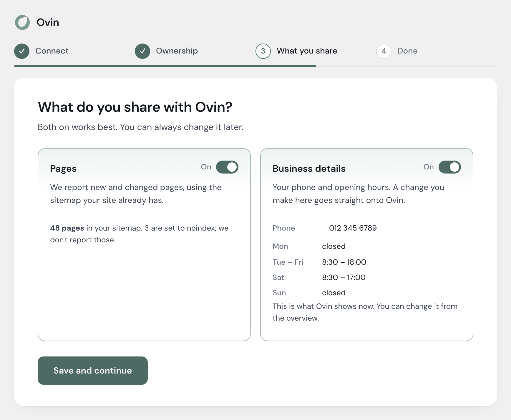
Task: Click the Connect step checkmark icon
Action: [22, 51]
